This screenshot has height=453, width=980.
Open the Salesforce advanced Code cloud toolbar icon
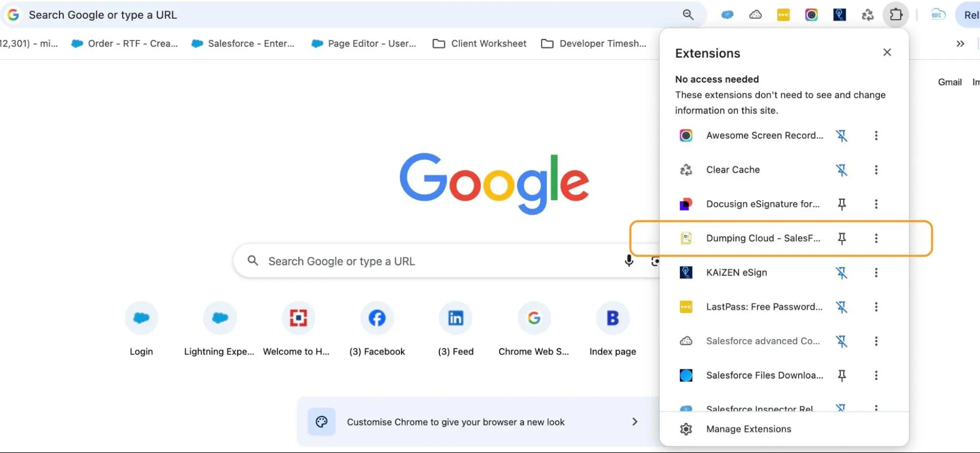[x=755, y=15]
